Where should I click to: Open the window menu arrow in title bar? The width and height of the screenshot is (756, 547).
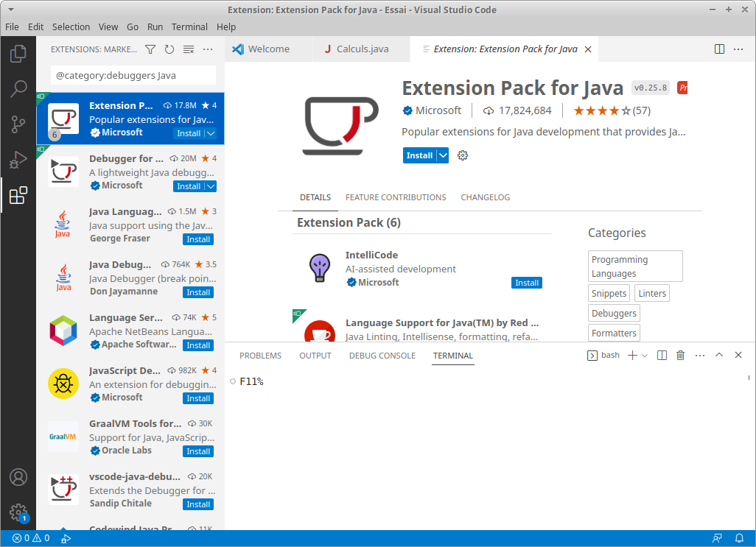click(x=11, y=10)
